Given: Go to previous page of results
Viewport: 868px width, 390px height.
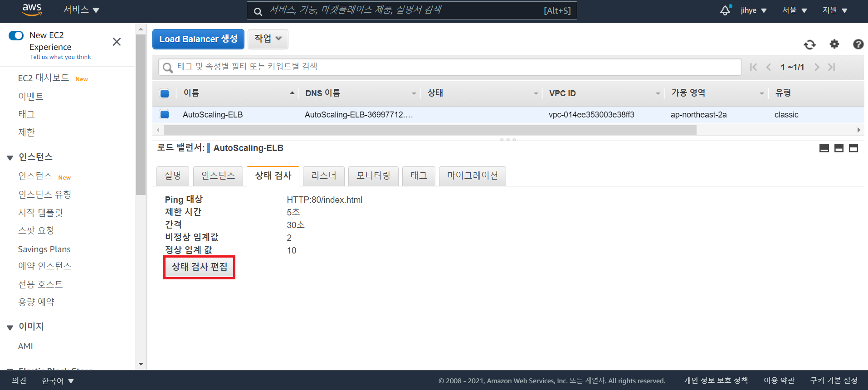Looking at the screenshot, I should [768, 67].
